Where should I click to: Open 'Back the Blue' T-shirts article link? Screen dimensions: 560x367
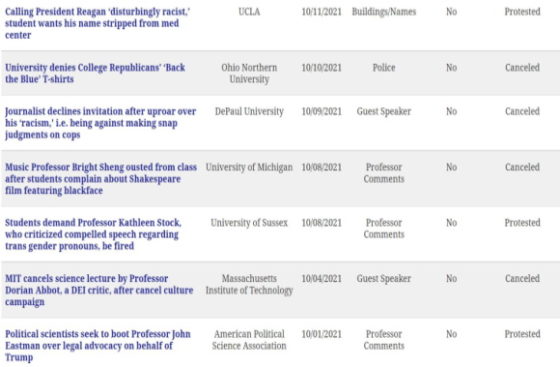[95, 73]
